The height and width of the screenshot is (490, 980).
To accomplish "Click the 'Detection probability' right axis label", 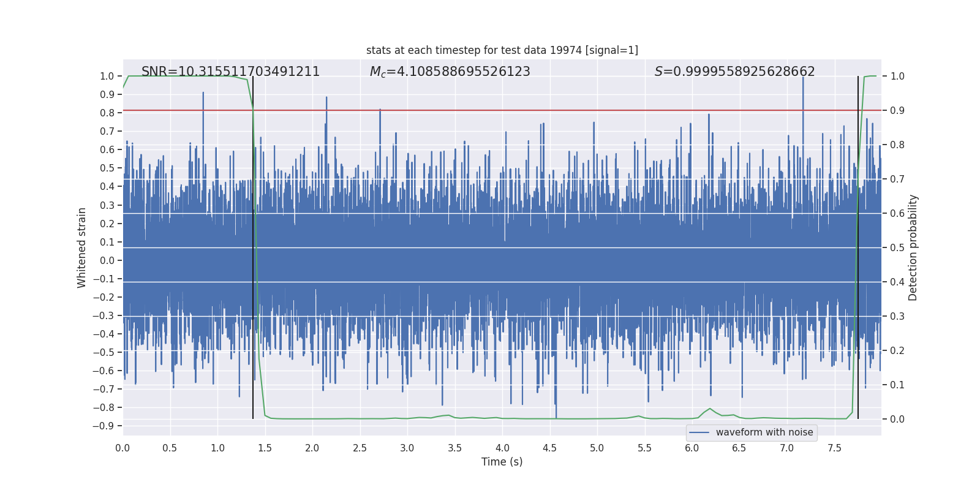I will [913, 247].
